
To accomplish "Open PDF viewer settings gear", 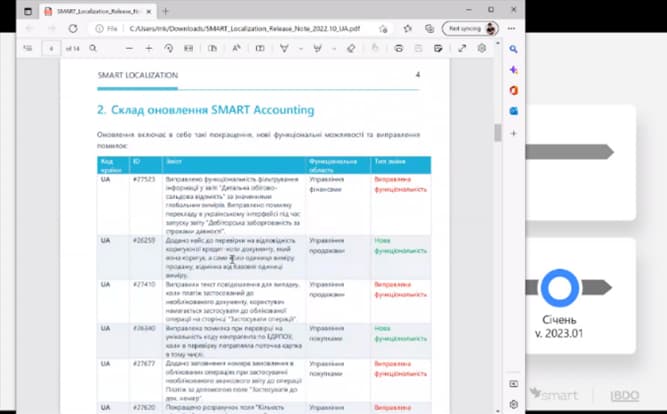I will pyautogui.click(x=482, y=49).
